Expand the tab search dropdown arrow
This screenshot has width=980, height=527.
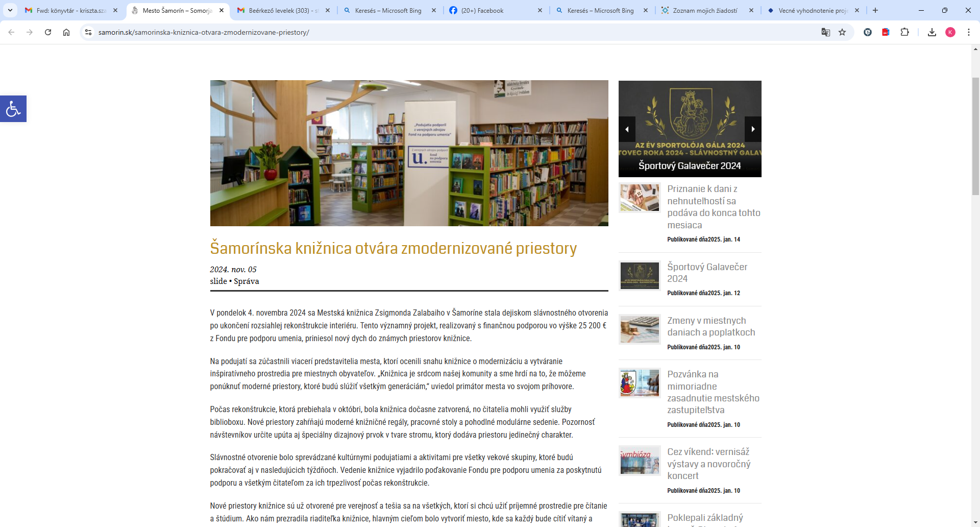(10, 10)
